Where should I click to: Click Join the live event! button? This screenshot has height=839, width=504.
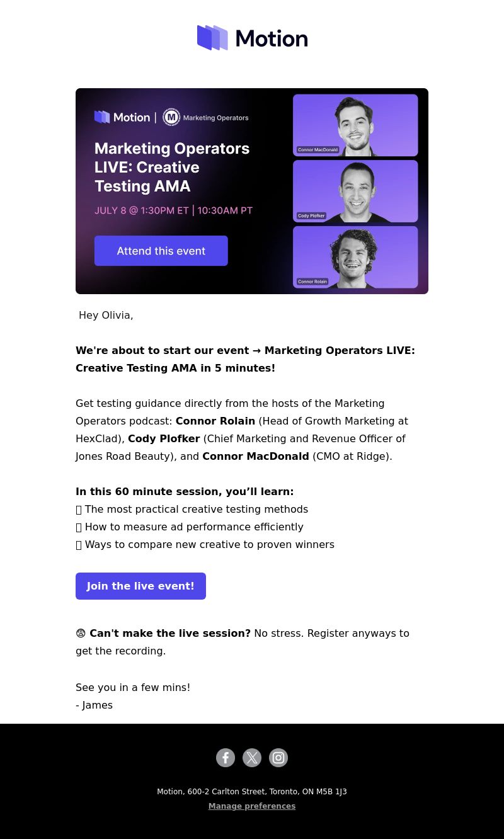(140, 586)
